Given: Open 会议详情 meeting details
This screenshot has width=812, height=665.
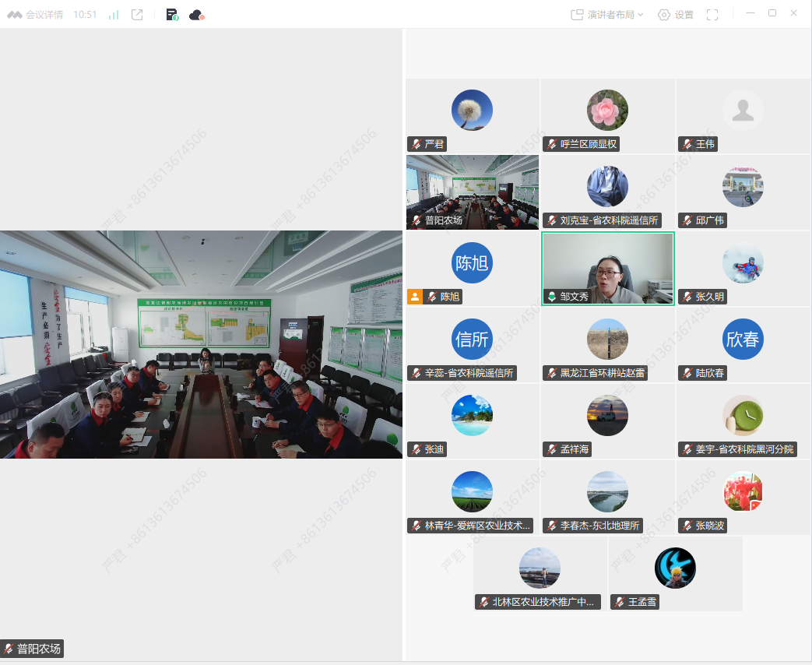Looking at the screenshot, I should [36, 15].
